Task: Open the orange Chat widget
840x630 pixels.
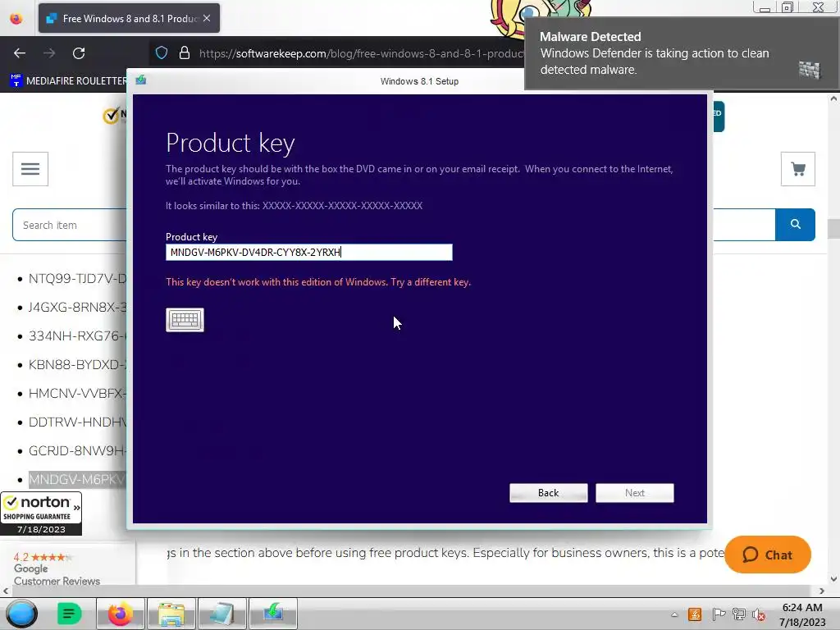Action: pyautogui.click(x=767, y=555)
